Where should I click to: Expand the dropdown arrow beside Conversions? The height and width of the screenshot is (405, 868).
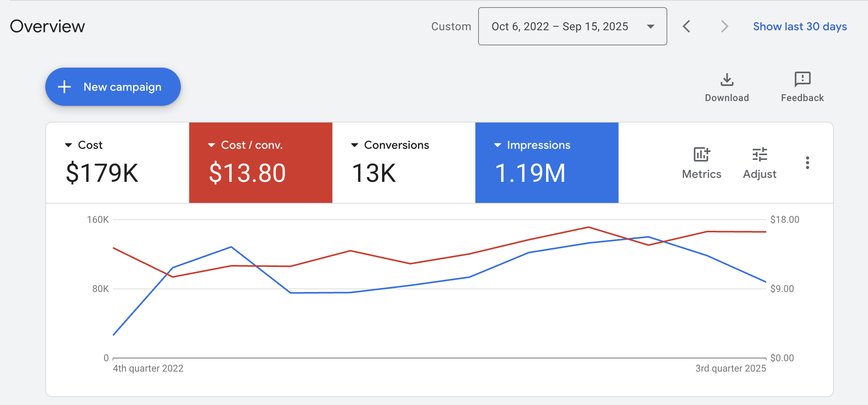click(355, 145)
